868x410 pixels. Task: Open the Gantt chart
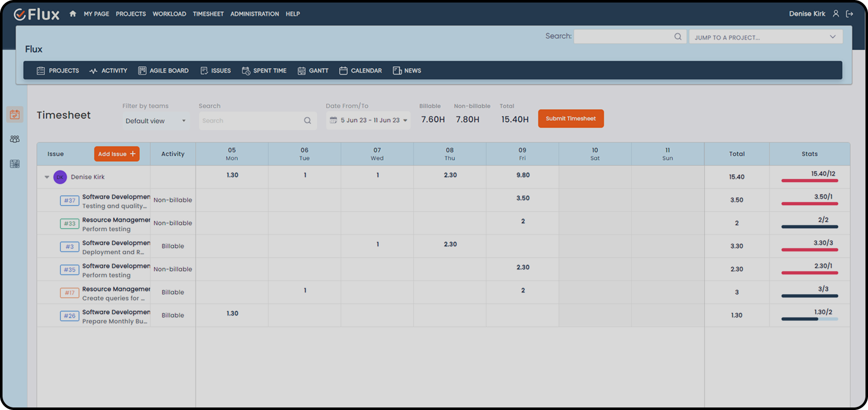tap(313, 71)
